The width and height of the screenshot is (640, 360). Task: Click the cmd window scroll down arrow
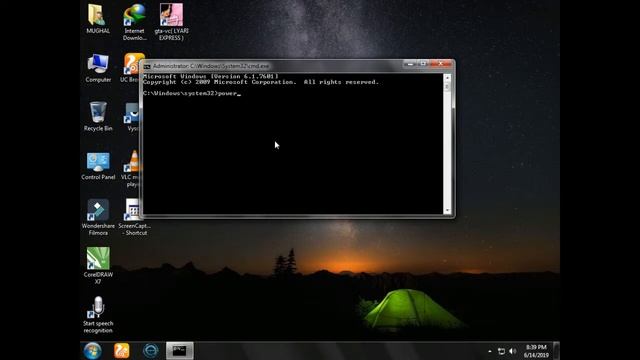tap(447, 211)
